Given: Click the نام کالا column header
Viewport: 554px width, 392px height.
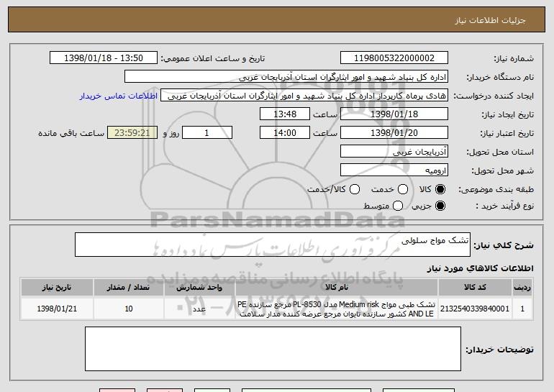Looking at the screenshot, I should point(337,287).
